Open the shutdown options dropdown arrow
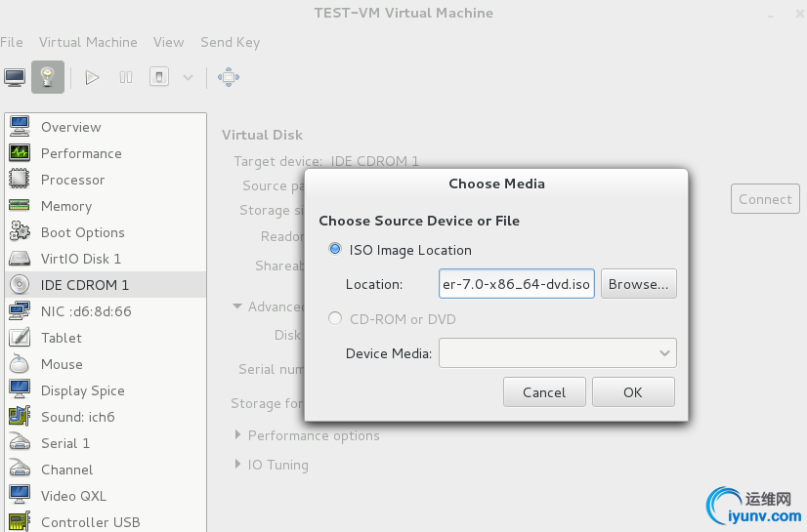The height and width of the screenshot is (532, 807). 188,77
